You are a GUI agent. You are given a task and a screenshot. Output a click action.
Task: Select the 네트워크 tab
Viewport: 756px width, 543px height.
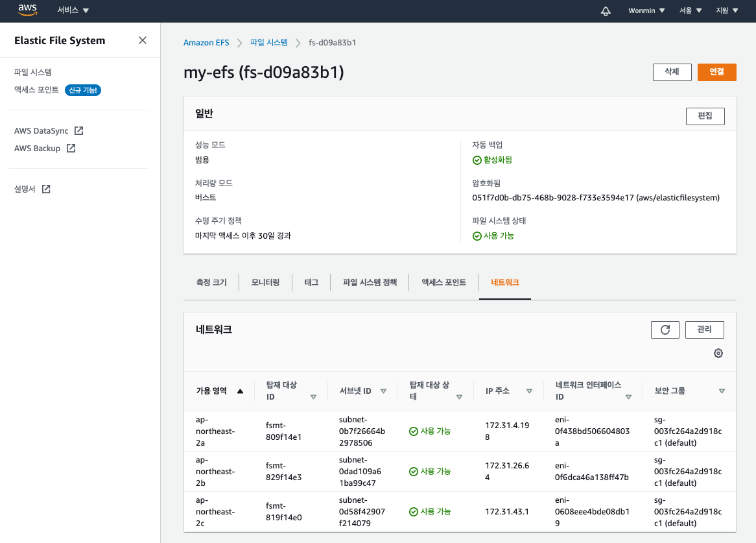coord(505,283)
